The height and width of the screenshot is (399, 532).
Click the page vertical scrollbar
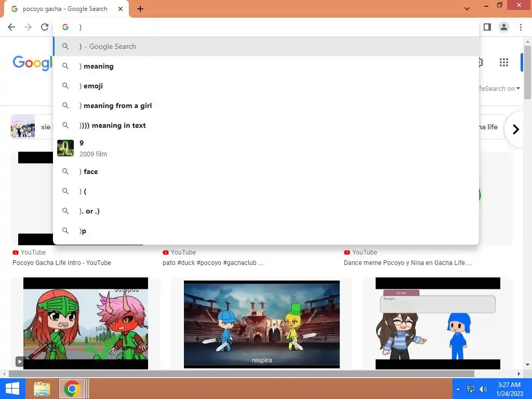coord(527,72)
